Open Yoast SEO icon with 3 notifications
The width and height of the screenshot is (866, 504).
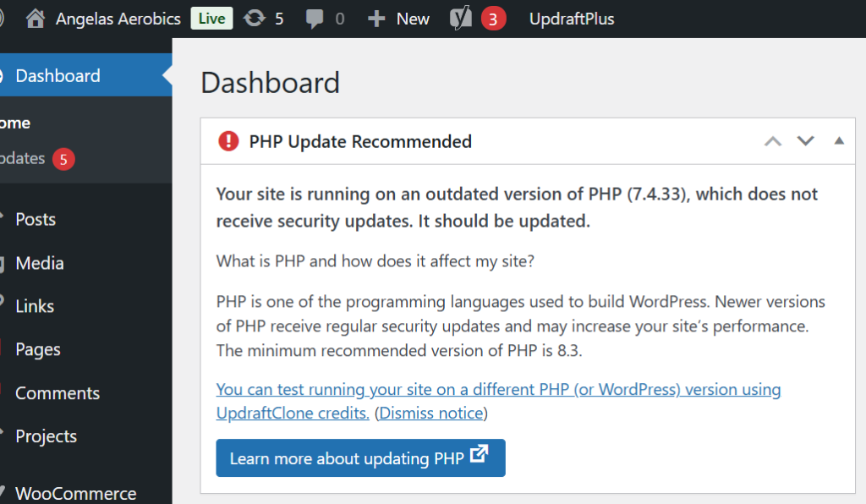[461, 19]
